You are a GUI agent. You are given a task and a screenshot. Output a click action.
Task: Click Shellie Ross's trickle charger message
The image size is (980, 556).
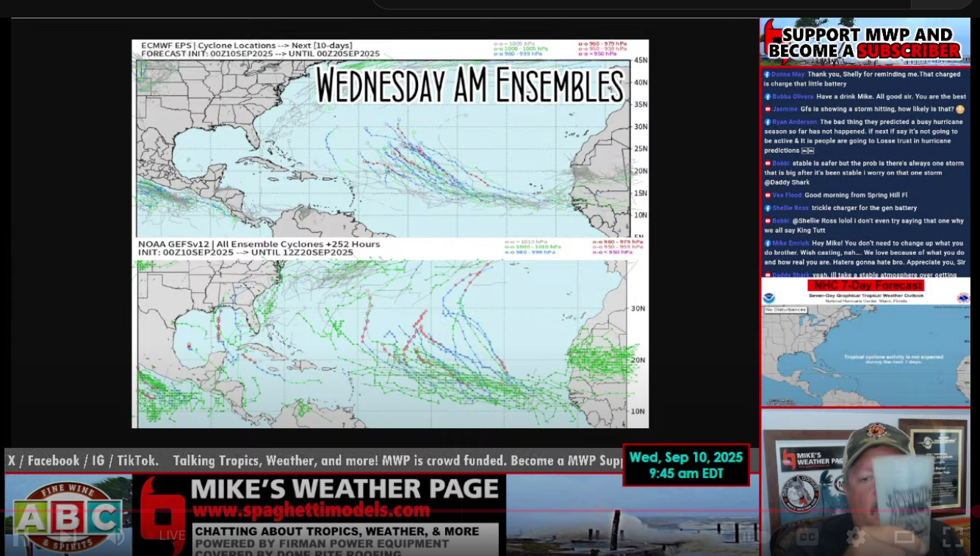tap(840, 208)
